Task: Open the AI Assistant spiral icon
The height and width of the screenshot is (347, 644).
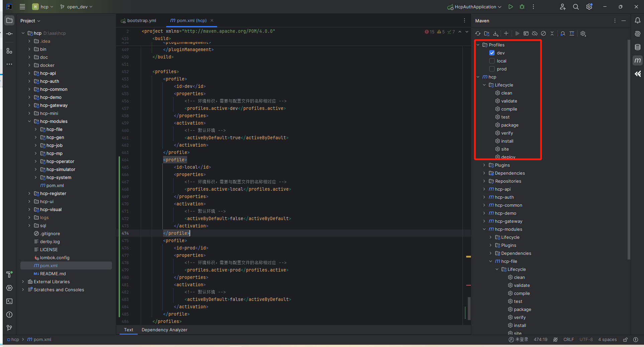Action: coord(638,34)
